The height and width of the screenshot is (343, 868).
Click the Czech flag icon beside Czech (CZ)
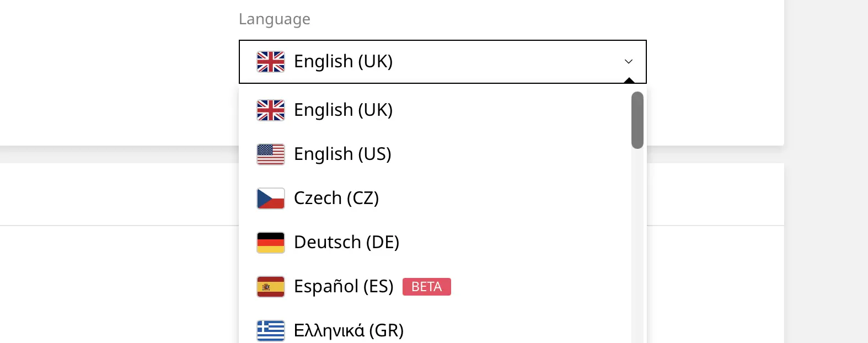click(x=270, y=198)
